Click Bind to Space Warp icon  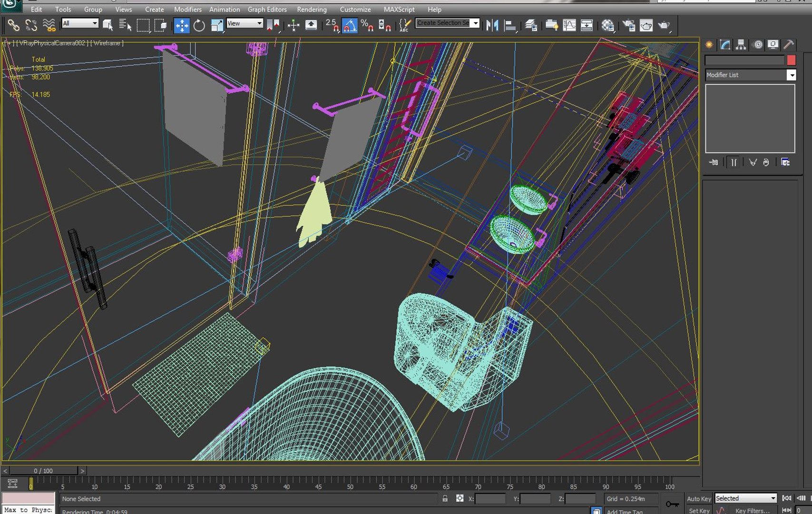[49, 25]
